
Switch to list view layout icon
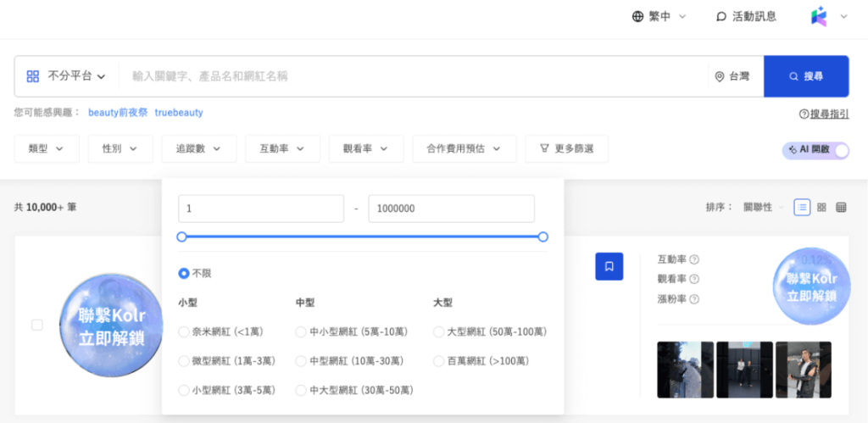click(802, 207)
